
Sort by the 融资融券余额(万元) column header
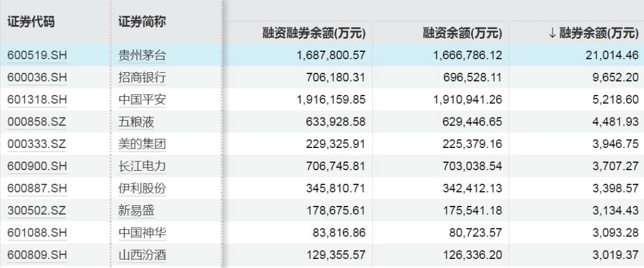(x=314, y=33)
